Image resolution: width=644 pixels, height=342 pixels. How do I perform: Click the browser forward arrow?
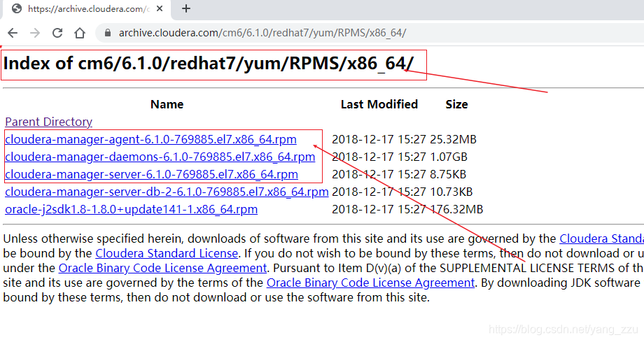point(35,33)
